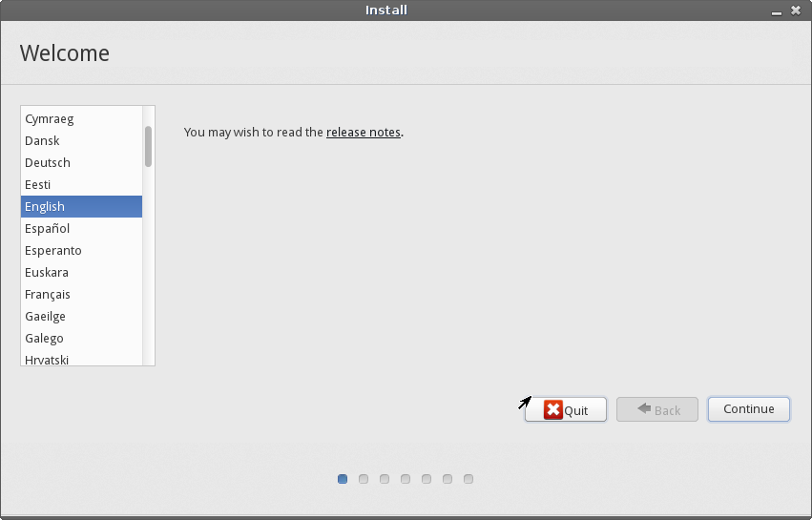Image resolution: width=812 pixels, height=520 pixels.
Task: Select the highlighted English language entry
Action: point(81,207)
